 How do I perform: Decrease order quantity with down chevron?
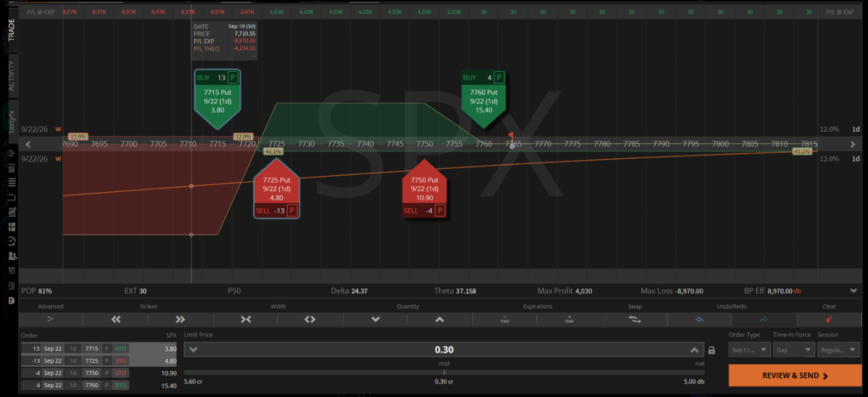click(375, 319)
